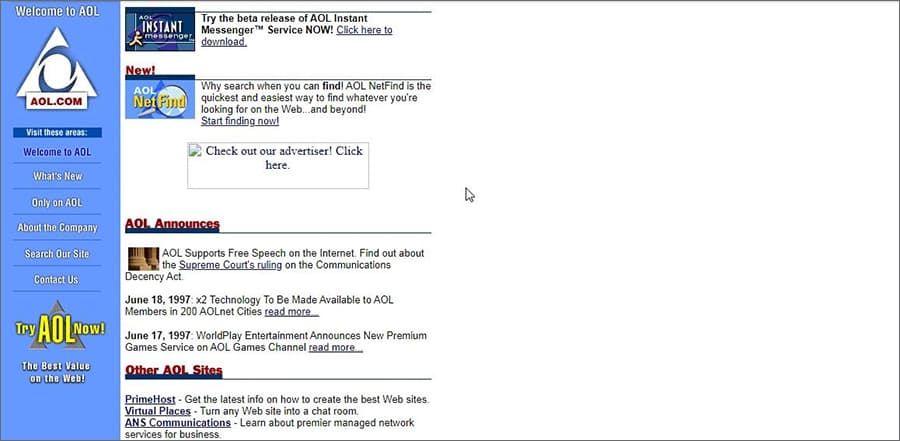The width and height of the screenshot is (900, 441).
Task: Open the ANS Communications link
Action: click(178, 423)
